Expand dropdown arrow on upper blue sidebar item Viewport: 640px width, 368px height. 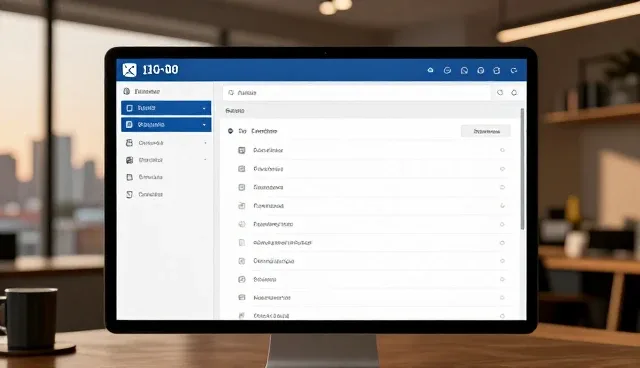(x=204, y=109)
